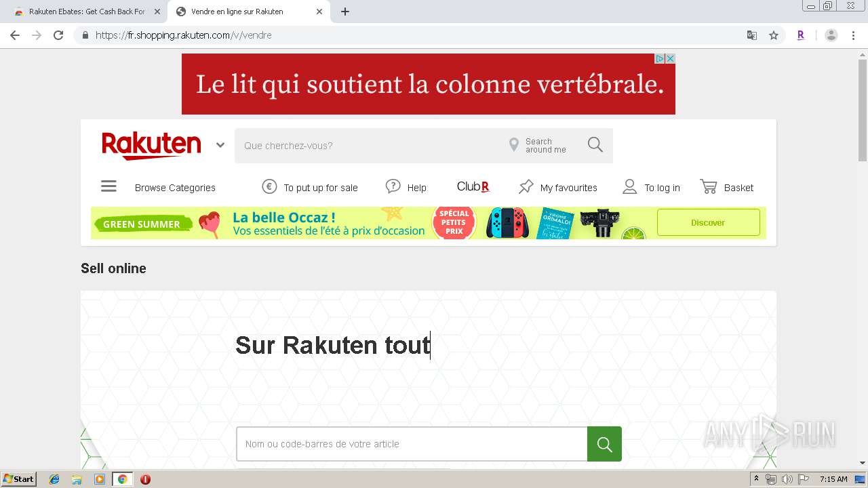Click the page scrollbar up arrow
The height and width of the screenshot is (488, 868).
[863, 56]
